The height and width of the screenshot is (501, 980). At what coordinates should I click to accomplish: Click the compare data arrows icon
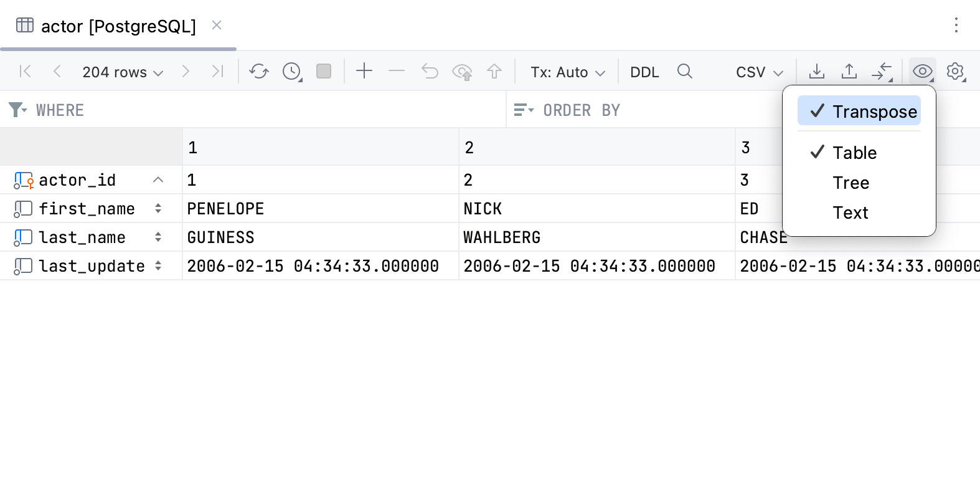coord(882,72)
